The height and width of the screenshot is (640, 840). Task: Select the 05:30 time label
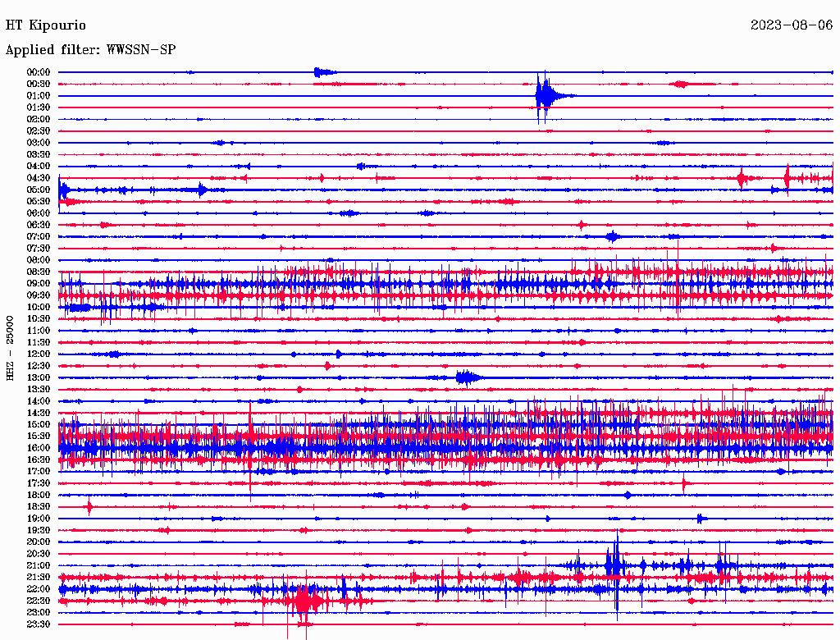[x=39, y=202]
